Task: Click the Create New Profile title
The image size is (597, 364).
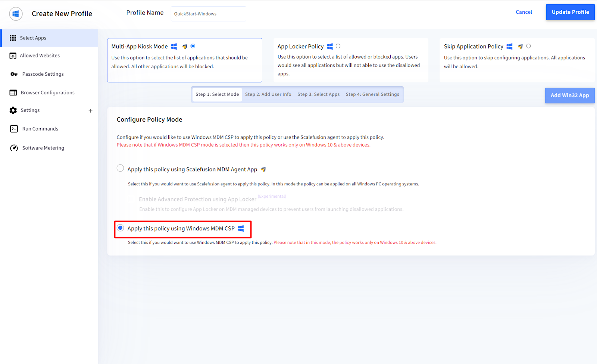Action: 62,14
